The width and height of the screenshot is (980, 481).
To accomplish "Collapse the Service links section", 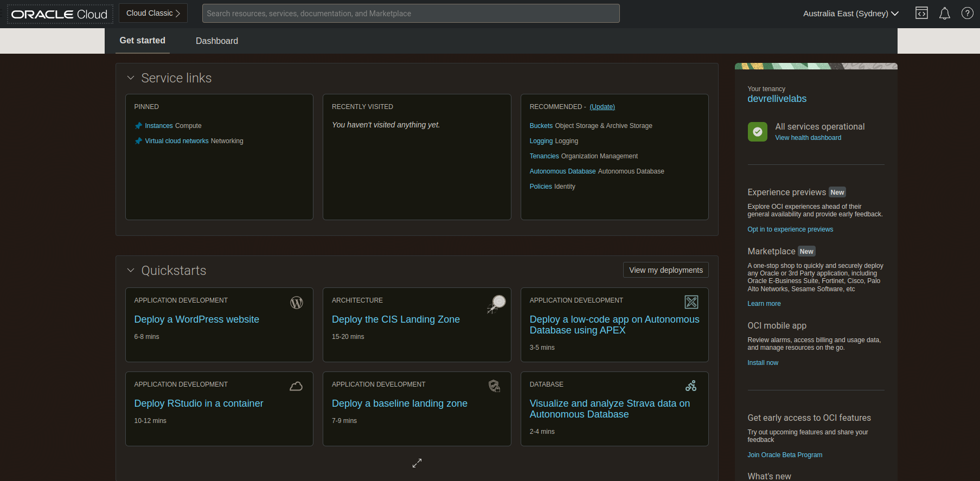I will click(131, 78).
